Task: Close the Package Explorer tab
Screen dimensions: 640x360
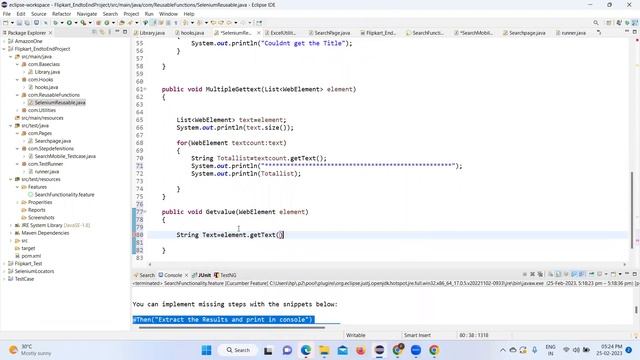Action: click(x=51, y=33)
